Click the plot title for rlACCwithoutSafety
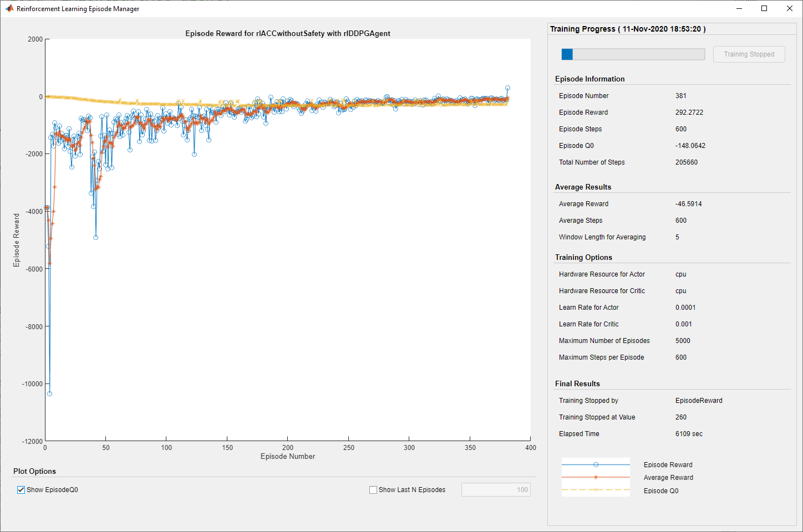The width and height of the screenshot is (803, 532). pos(287,33)
